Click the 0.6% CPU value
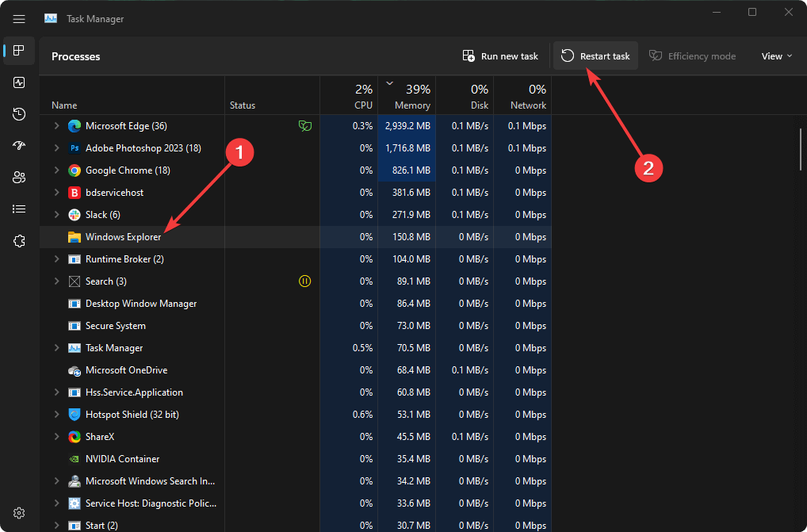 click(363, 415)
